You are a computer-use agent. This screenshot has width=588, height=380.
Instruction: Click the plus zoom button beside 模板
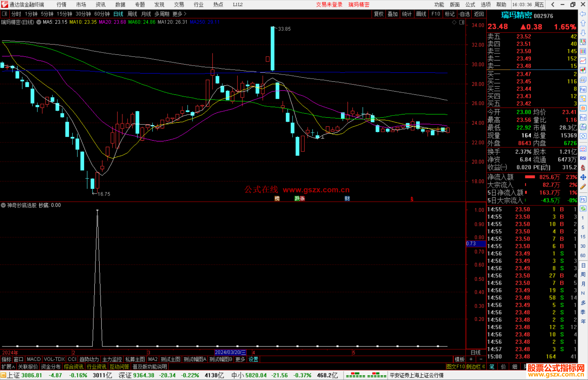(x=471, y=359)
